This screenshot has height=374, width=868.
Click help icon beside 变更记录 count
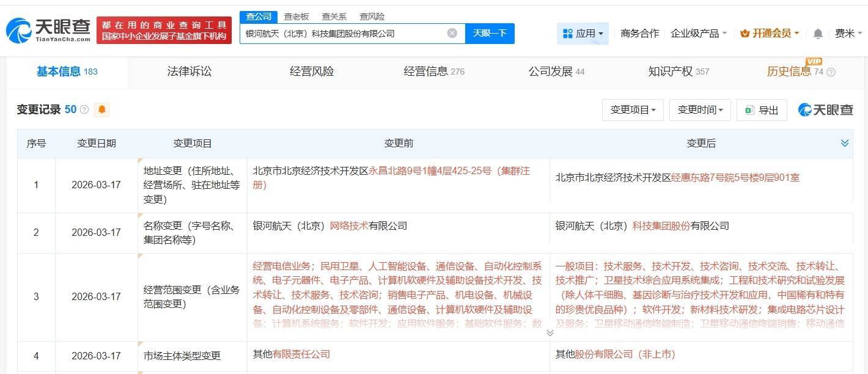[x=84, y=110]
